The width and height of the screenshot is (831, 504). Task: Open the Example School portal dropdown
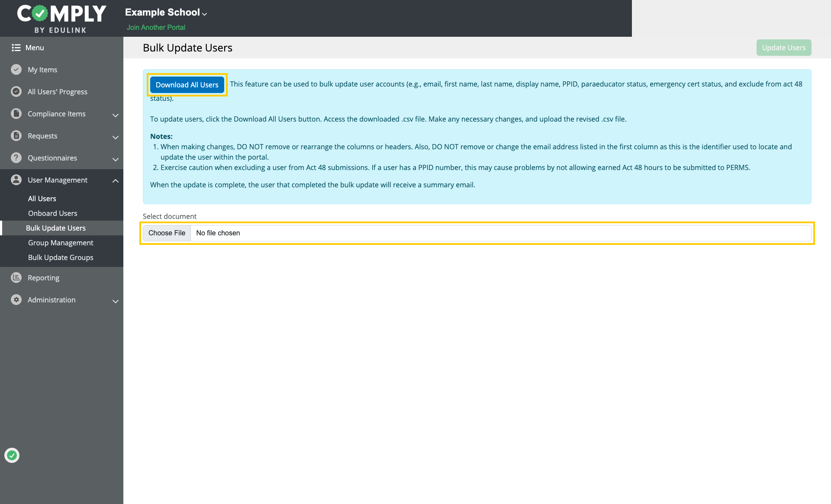[166, 13]
